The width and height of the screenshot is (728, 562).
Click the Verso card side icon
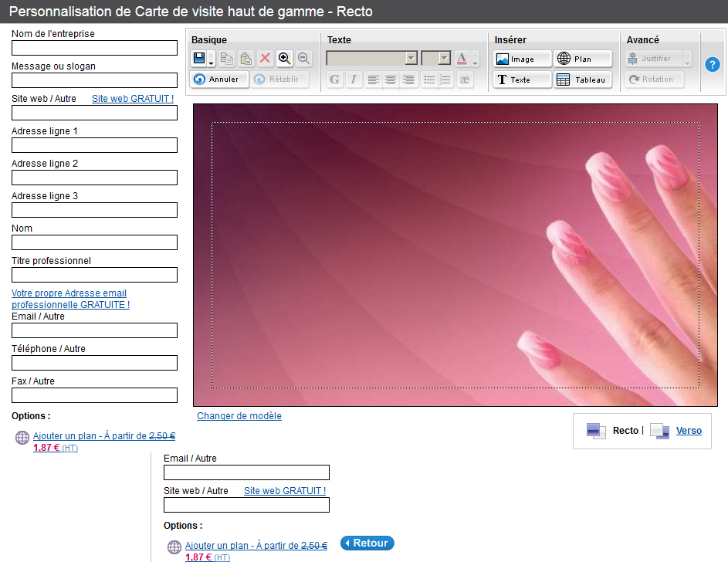point(659,431)
